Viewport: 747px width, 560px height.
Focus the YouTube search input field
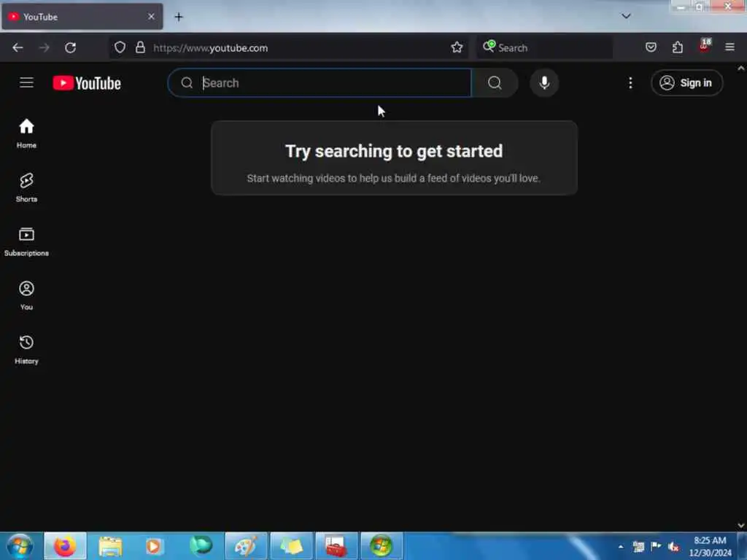click(x=320, y=83)
